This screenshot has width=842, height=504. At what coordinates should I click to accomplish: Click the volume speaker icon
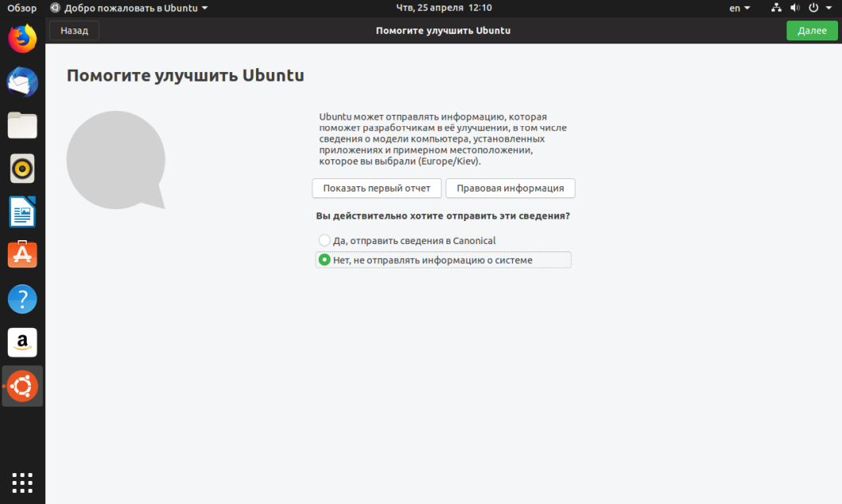tap(794, 7)
